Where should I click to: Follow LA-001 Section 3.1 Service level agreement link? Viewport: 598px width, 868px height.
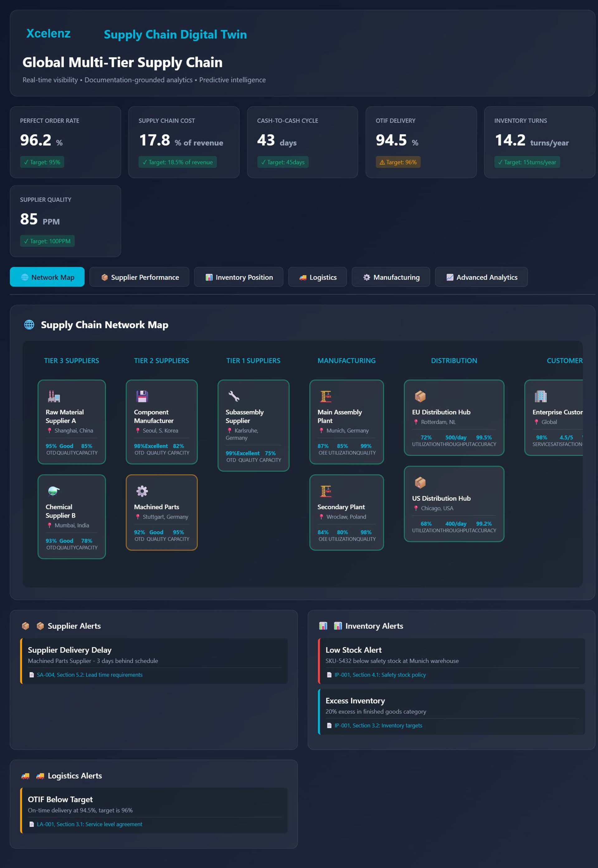[89, 824]
